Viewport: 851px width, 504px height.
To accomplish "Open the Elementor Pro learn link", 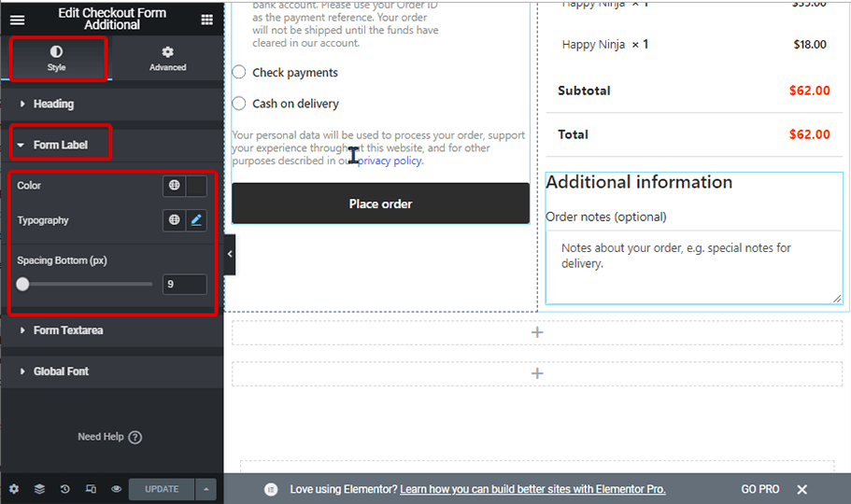I will coord(532,489).
